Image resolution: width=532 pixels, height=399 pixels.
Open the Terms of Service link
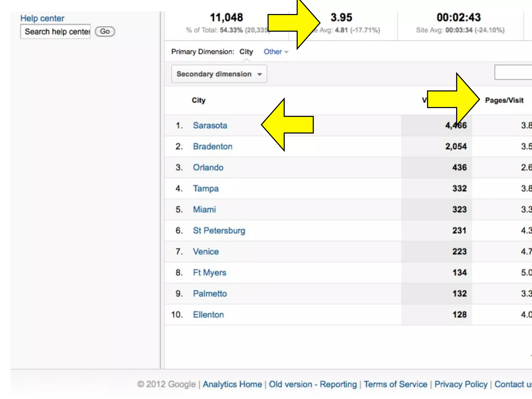click(x=395, y=384)
